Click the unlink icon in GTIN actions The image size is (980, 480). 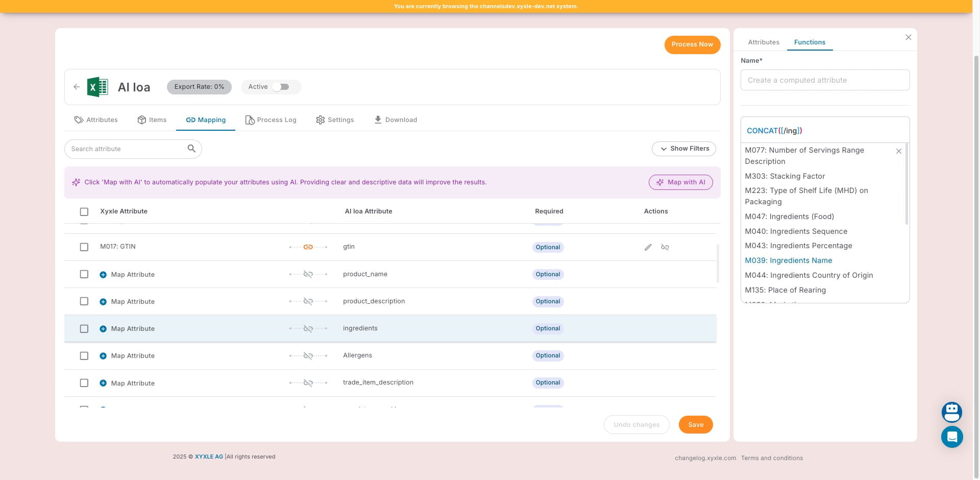click(665, 247)
